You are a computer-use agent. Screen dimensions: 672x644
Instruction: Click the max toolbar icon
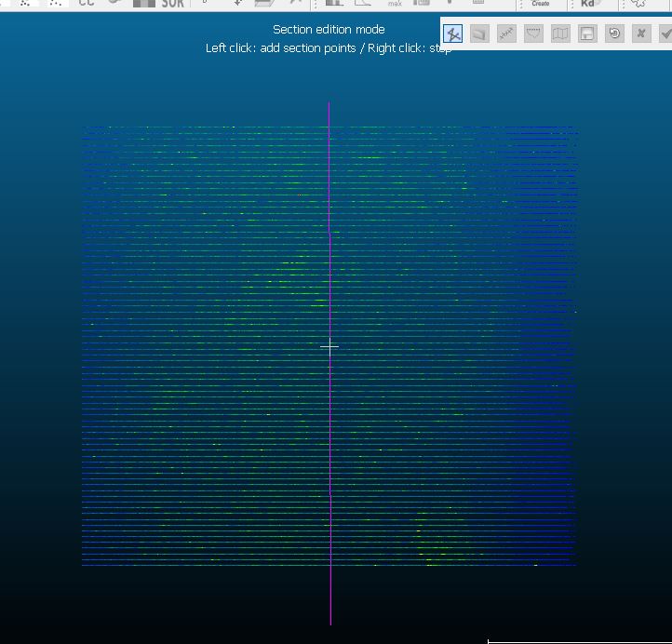point(395,4)
